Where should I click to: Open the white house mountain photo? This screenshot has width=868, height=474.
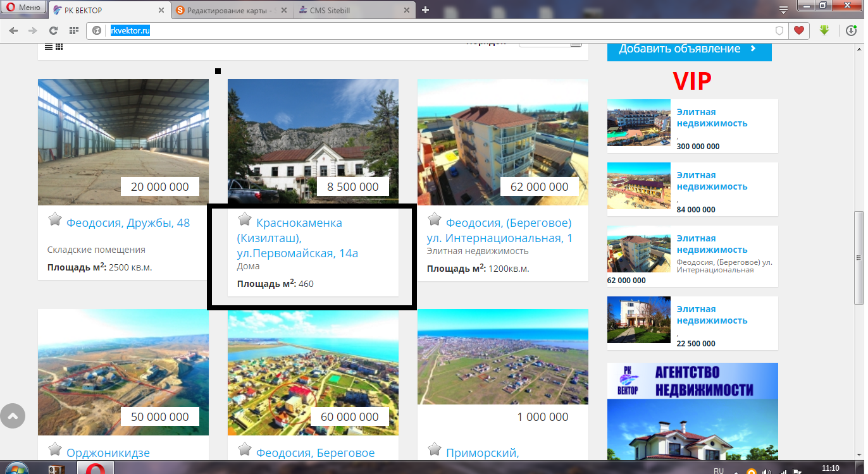[x=313, y=142]
